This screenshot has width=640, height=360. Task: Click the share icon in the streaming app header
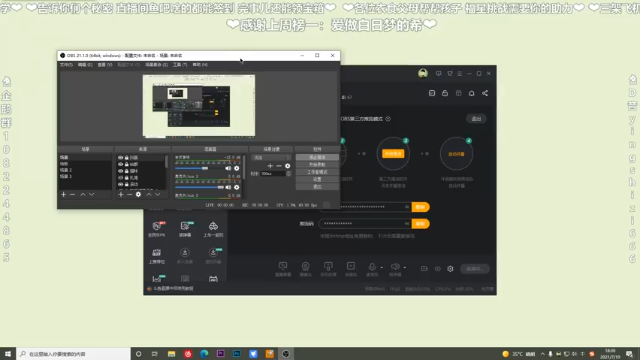(x=485, y=93)
